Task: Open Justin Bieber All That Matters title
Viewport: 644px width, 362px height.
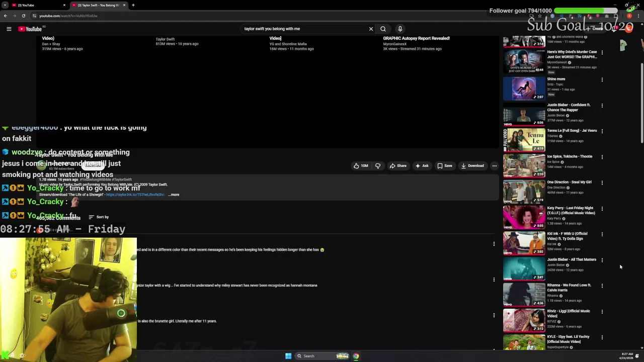Action: [572, 259]
